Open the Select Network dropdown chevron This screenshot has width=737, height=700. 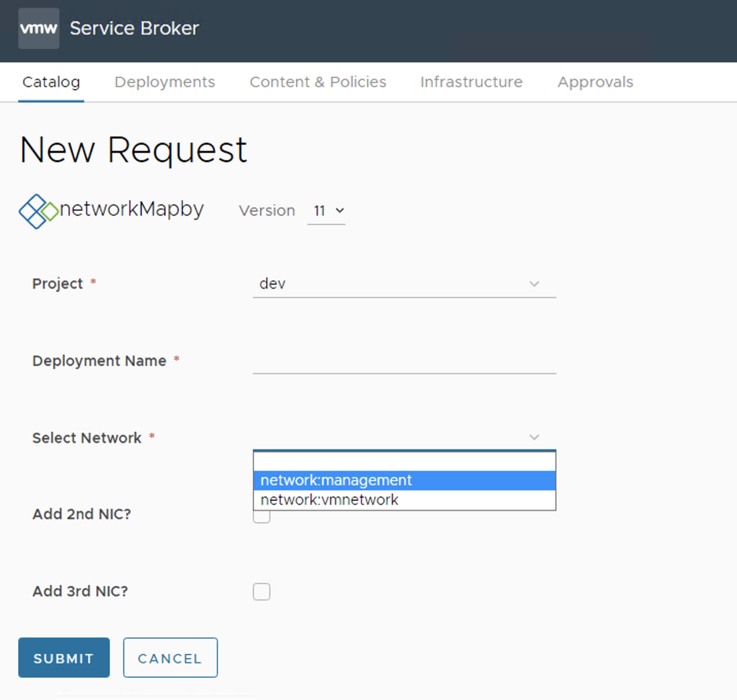click(x=534, y=437)
